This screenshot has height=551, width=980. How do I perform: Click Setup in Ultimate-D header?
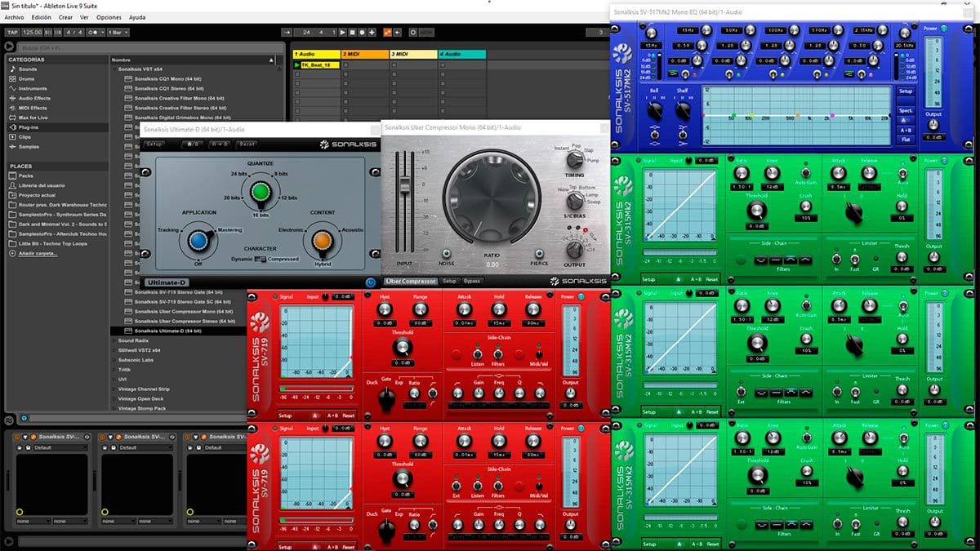(154, 144)
